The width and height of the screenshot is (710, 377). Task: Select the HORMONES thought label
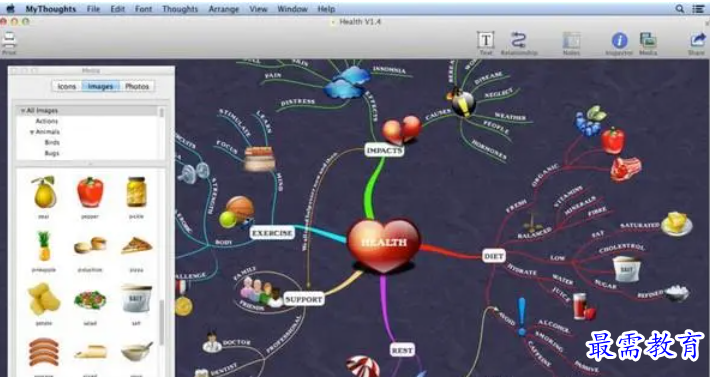coord(489,150)
